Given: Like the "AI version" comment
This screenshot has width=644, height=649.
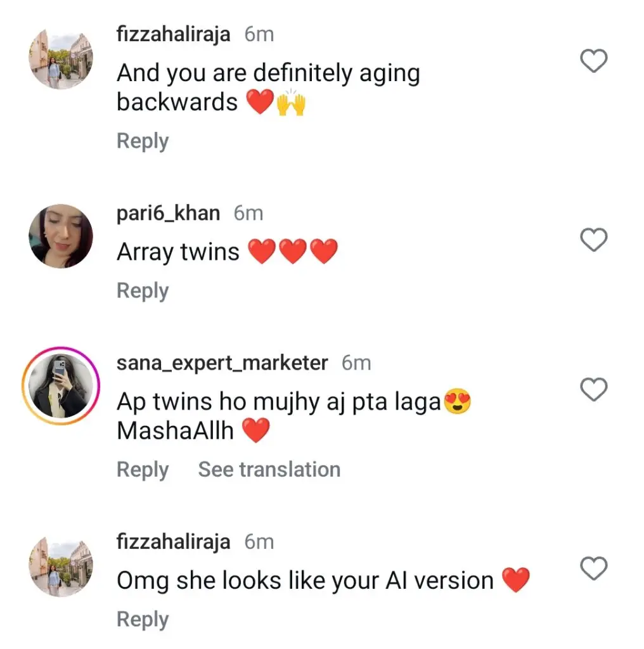Looking at the screenshot, I should (x=594, y=569).
